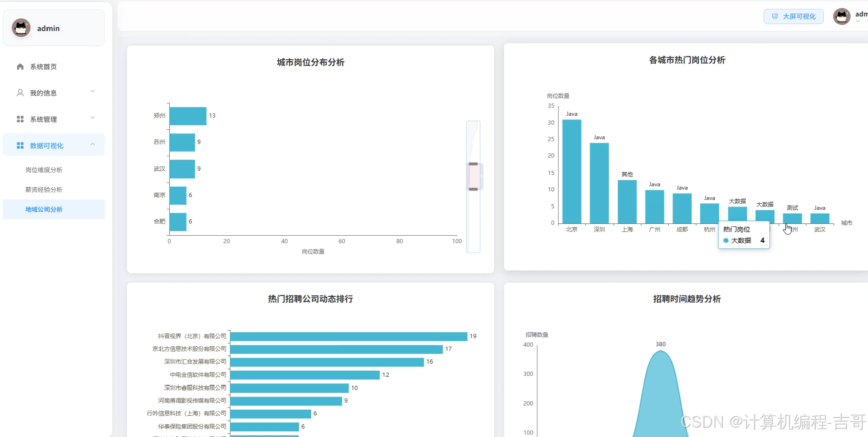
Task: Click the 广州 Java bar
Action: point(655,207)
